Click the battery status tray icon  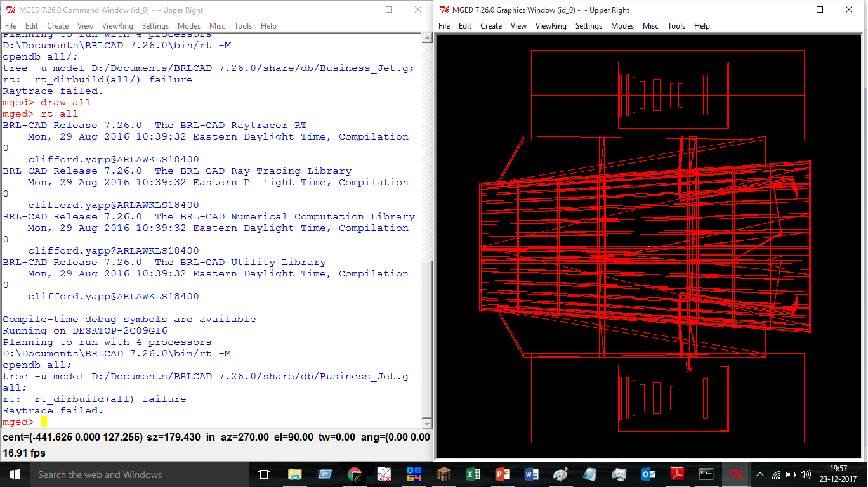791,474
